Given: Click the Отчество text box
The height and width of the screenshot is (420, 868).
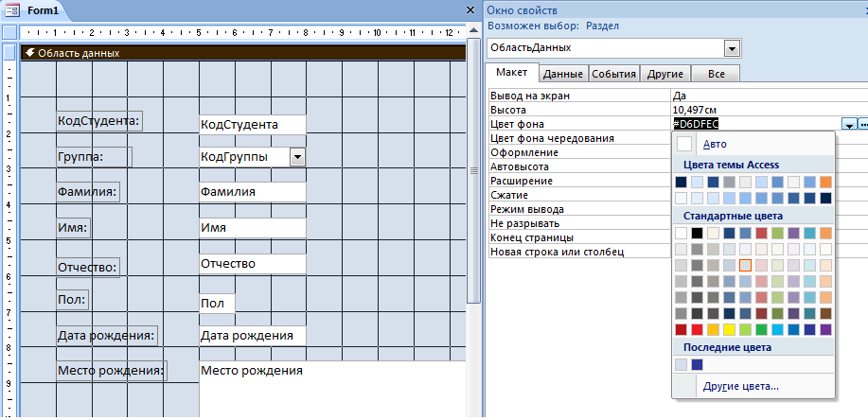Looking at the screenshot, I should pos(253,263).
